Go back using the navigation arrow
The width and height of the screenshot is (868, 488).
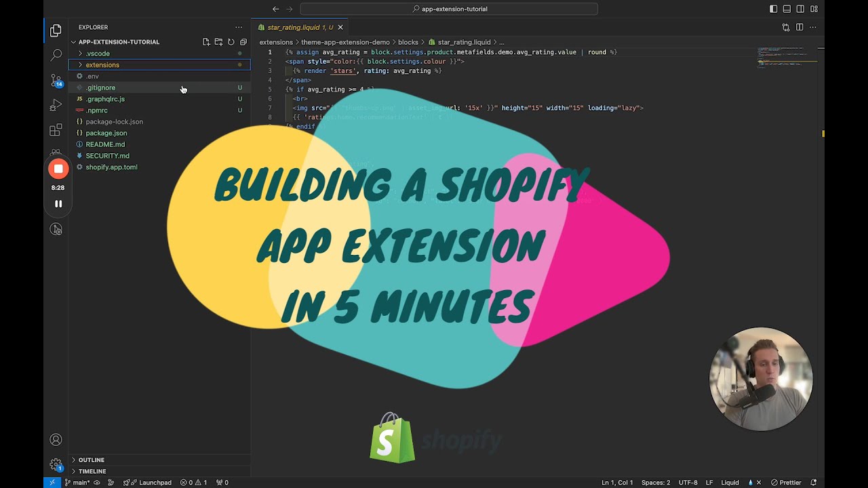click(275, 9)
